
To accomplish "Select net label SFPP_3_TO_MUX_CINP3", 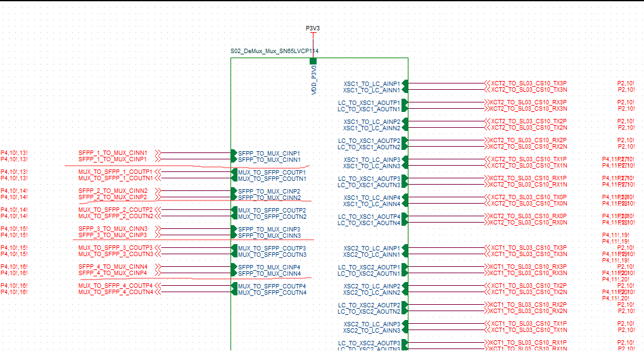I will point(113,235).
